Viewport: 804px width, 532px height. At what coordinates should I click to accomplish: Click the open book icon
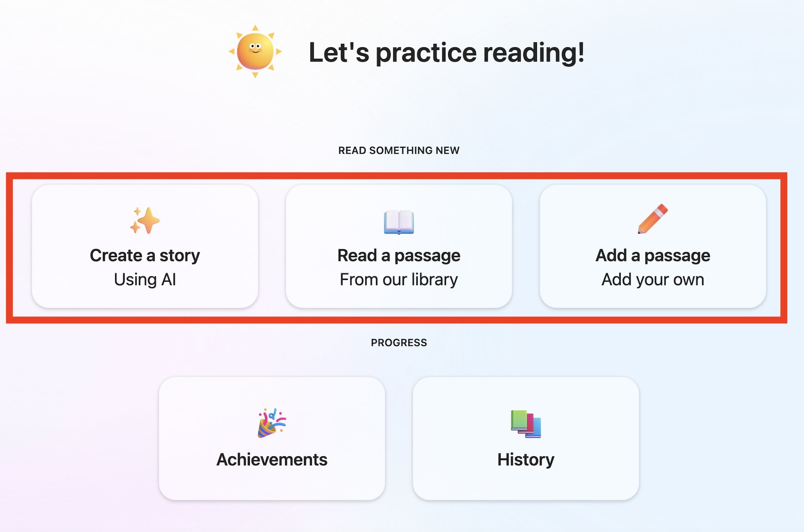399,222
